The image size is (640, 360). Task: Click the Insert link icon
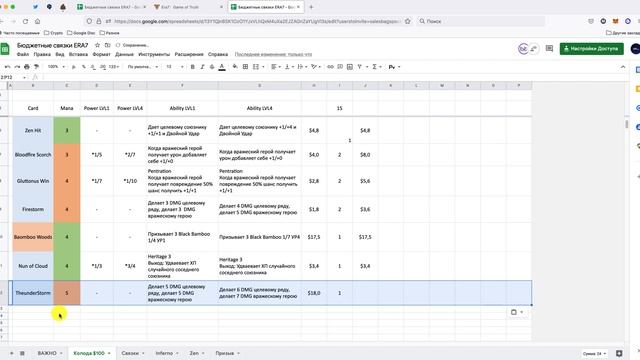click(x=330, y=67)
